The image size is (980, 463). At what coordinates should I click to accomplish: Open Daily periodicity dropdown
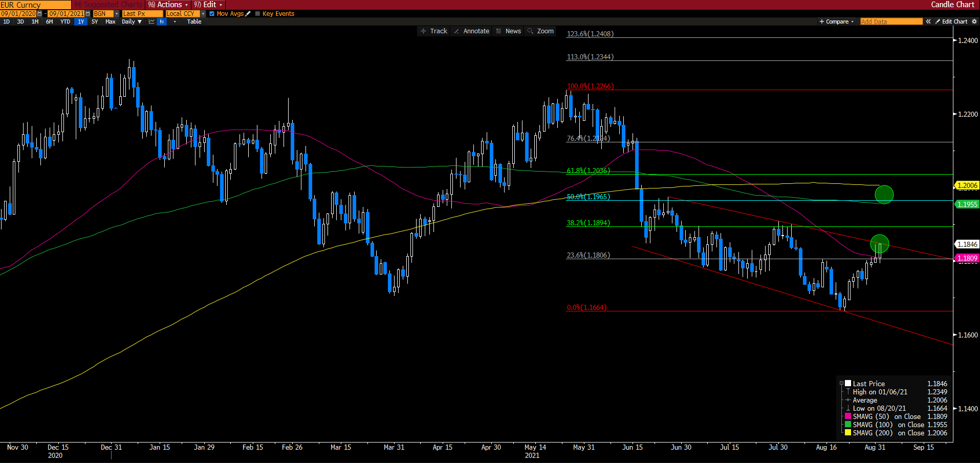point(132,22)
